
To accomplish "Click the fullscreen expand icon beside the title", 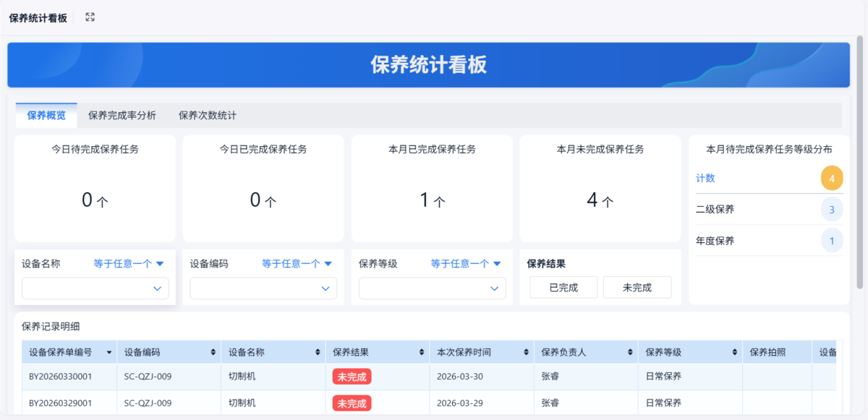I will point(90,17).
